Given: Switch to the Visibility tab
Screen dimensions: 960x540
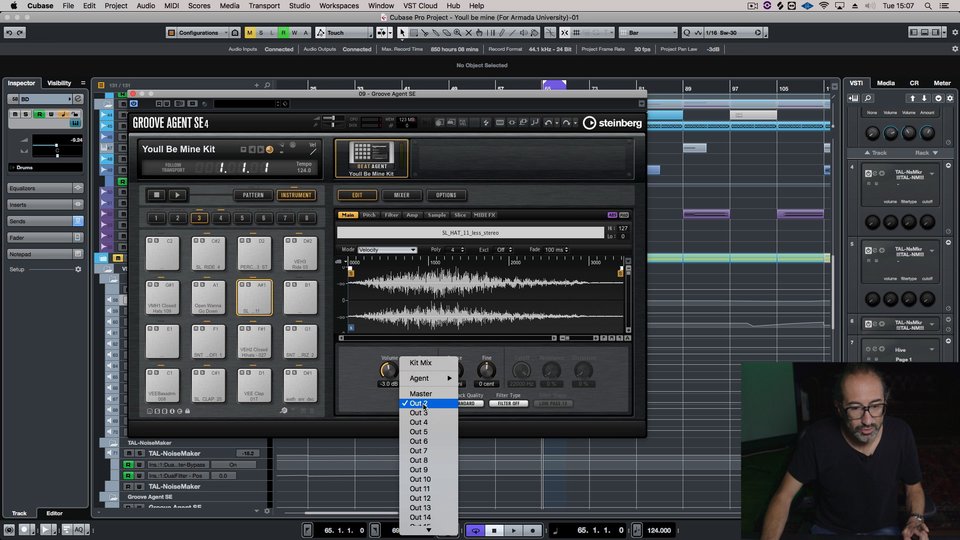Looking at the screenshot, I should coord(59,83).
